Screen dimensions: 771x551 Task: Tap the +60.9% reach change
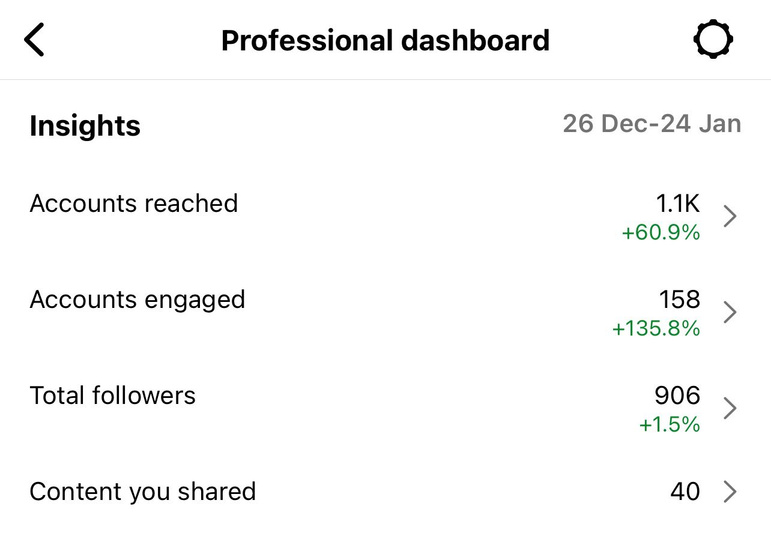(x=661, y=232)
